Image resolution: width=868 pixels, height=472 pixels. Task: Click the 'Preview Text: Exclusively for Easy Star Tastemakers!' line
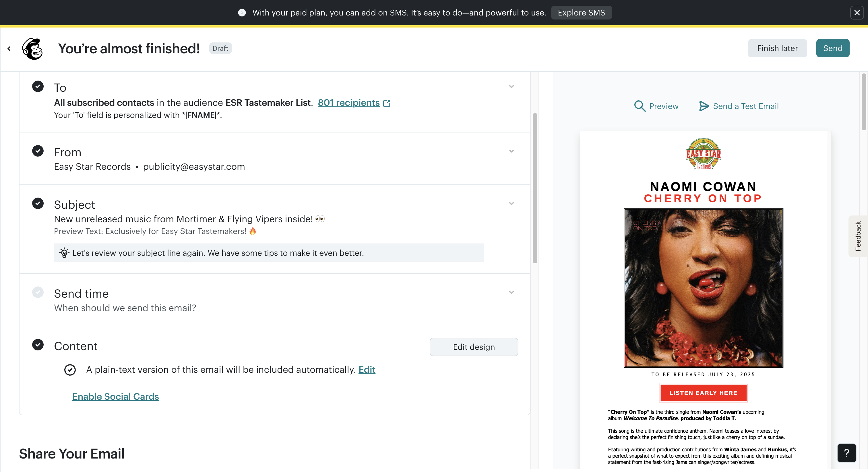[x=155, y=231]
